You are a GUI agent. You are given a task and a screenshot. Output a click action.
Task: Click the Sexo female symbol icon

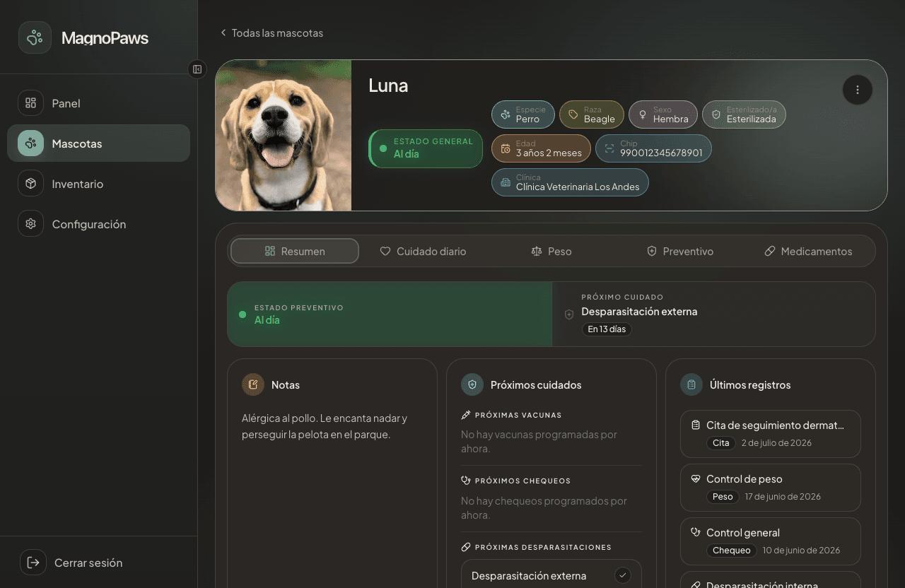coord(643,114)
